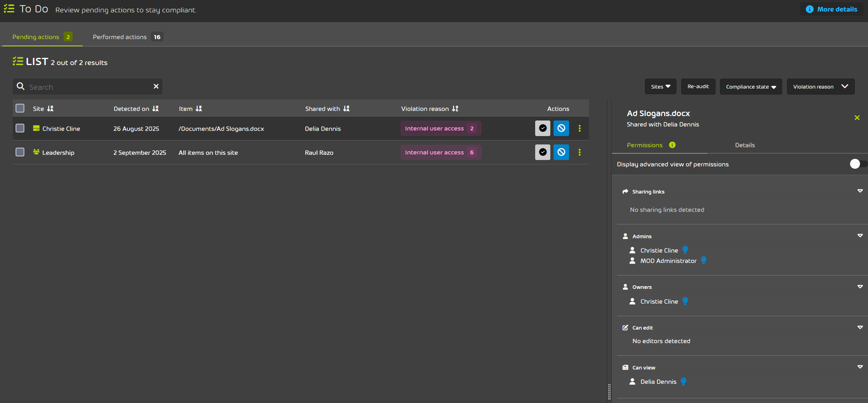
Task: Expand the Violation reason filter
Action: pos(821,87)
